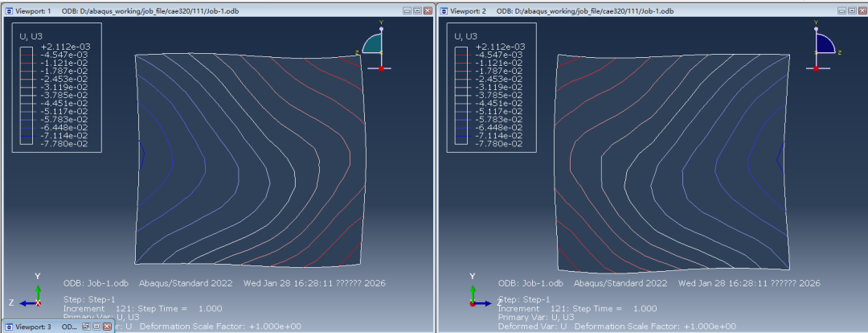The width and height of the screenshot is (868, 333).
Task: Click the Viewport 2 title bar icon
Action: (x=443, y=10)
